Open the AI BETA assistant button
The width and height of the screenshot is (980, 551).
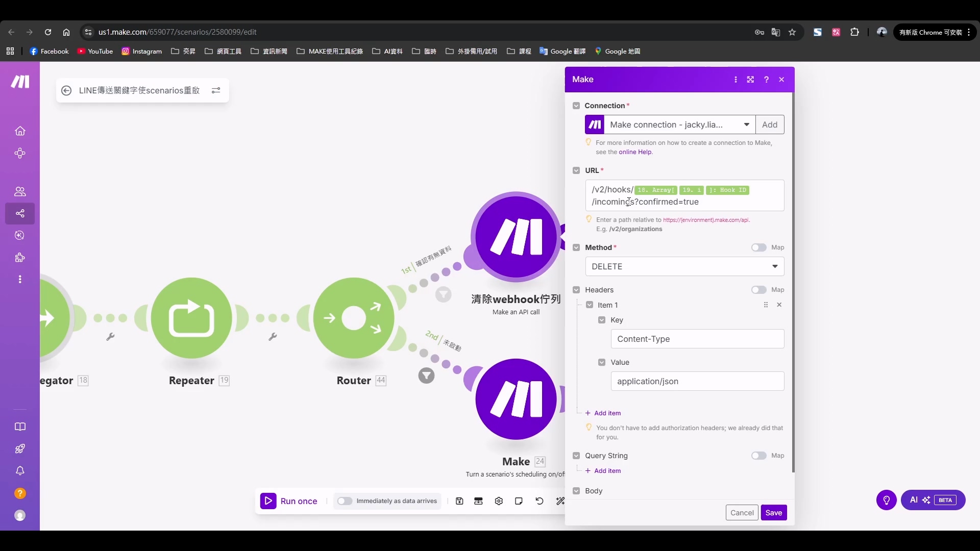pyautogui.click(x=933, y=500)
